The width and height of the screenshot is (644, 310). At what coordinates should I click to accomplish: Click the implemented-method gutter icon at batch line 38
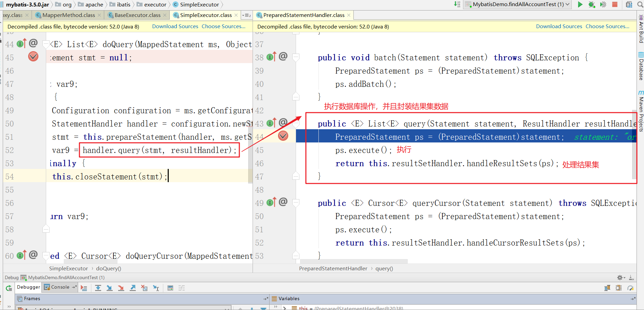[x=271, y=57]
